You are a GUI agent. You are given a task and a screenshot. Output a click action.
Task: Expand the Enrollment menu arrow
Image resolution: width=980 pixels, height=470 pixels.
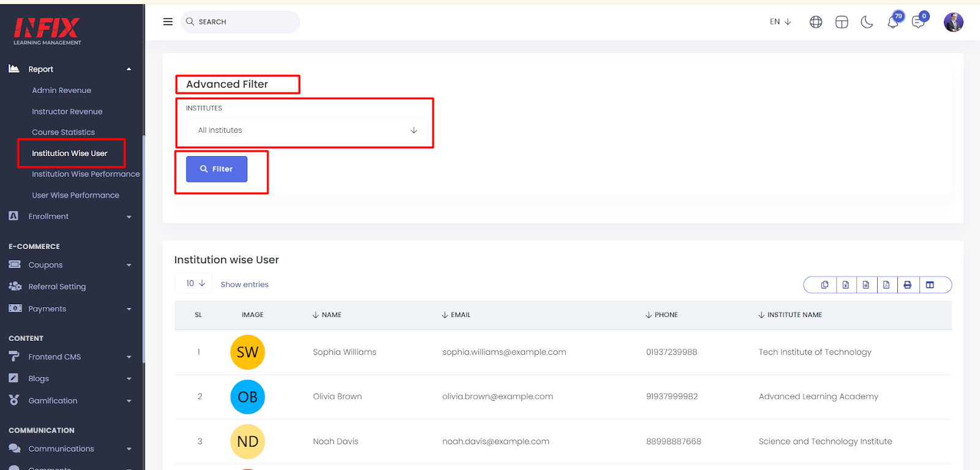[x=129, y=217]
